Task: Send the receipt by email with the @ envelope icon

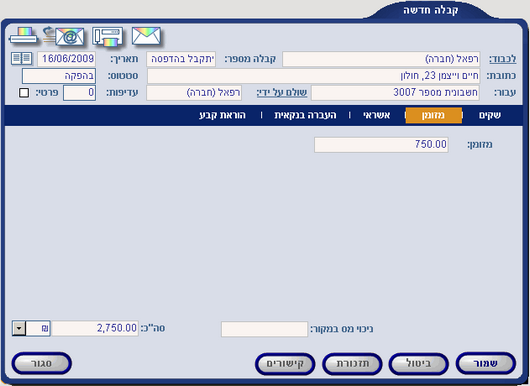Action: click(x=64, y=36)
